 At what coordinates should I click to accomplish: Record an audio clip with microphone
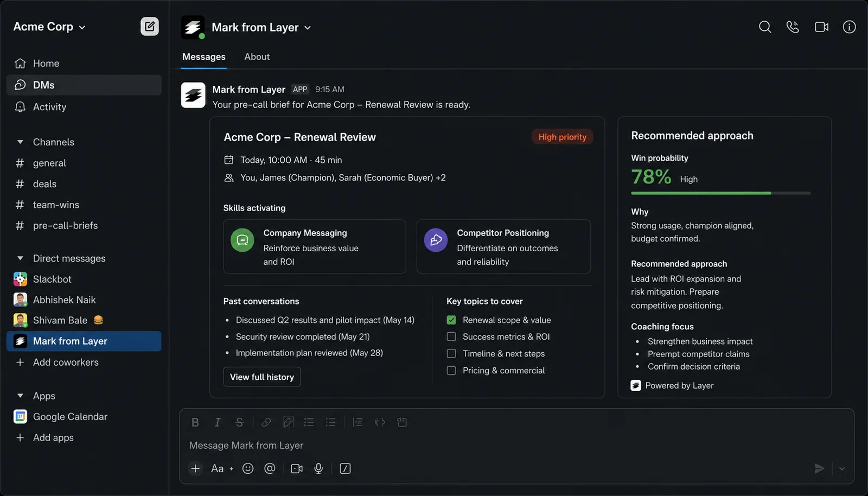(318, 468)
